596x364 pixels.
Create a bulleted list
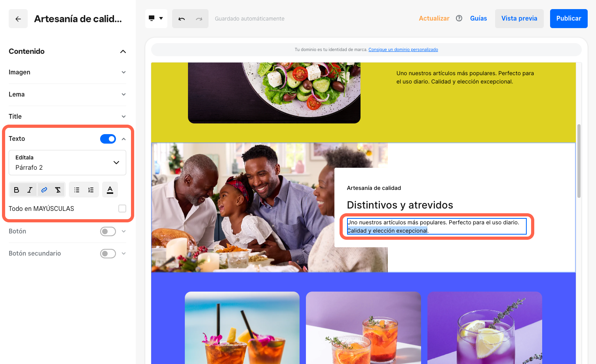click(77, 190)
